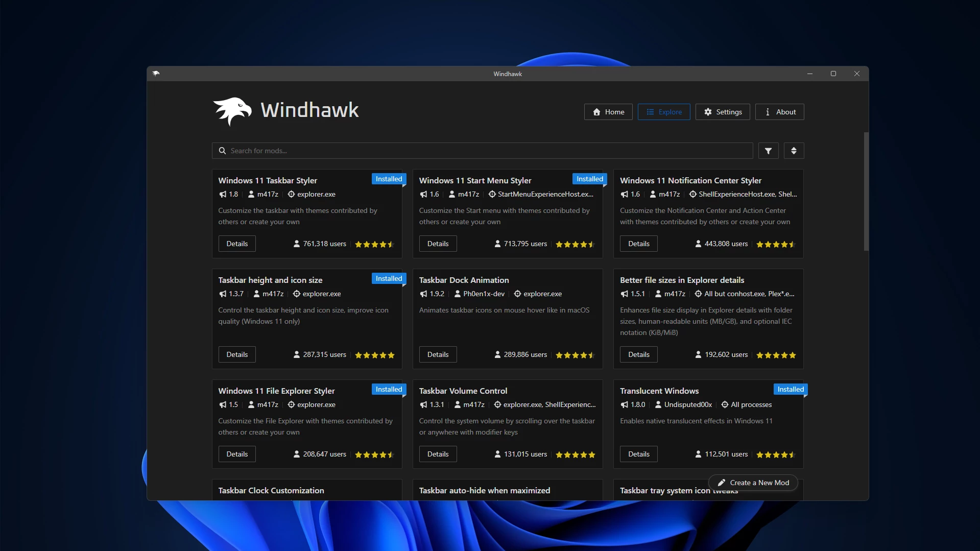Image resolution: width=980 pixels, height=551 pixels.
Task: View Details of Taskbar Volume Control
Action: (x=438, y=454)
